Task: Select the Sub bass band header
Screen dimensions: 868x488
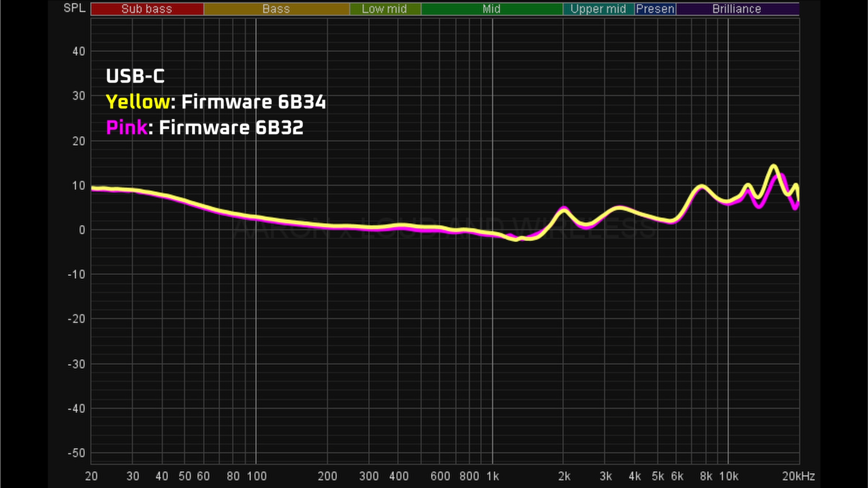Action: [x=146, y=9]
